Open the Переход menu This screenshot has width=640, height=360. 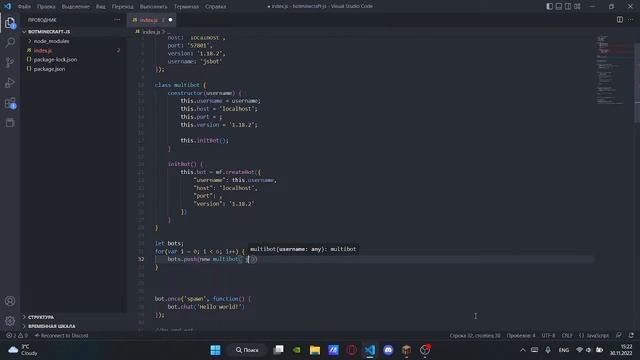[122, 7]
